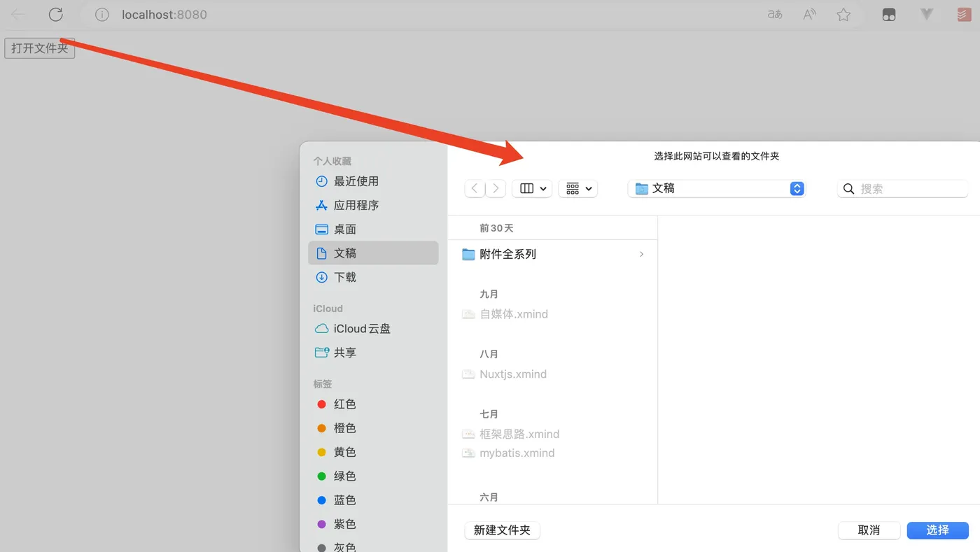980x552 pixels.
Task: Click the 新建文件夹 button
Action: click(502, 530)
